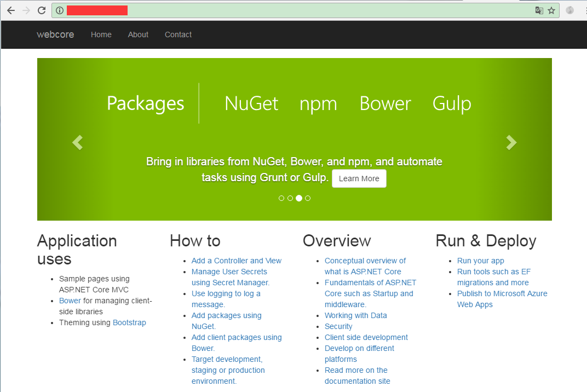Select second carousel indicator dot

pyautogui.click(x=290, y=198)
